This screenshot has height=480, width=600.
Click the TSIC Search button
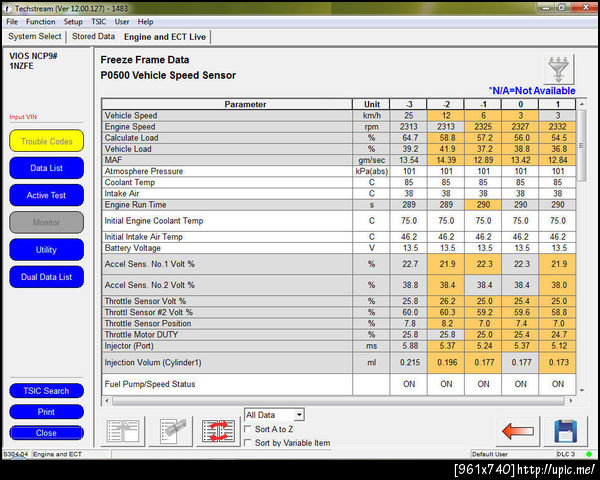tap(46, 391)
